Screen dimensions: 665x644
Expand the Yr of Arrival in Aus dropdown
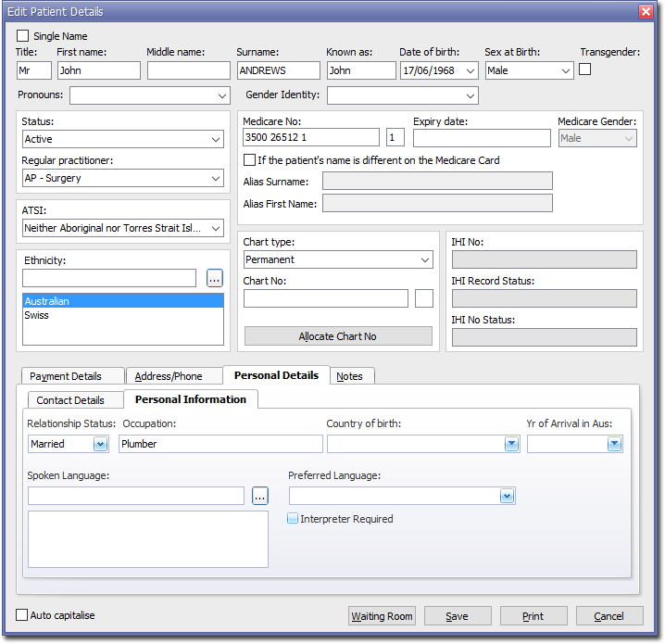click(614, 445)
